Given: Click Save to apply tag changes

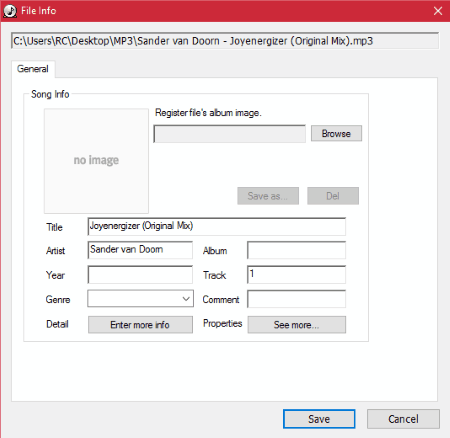Looking at the screenshot, I should [x=319, y=419].
